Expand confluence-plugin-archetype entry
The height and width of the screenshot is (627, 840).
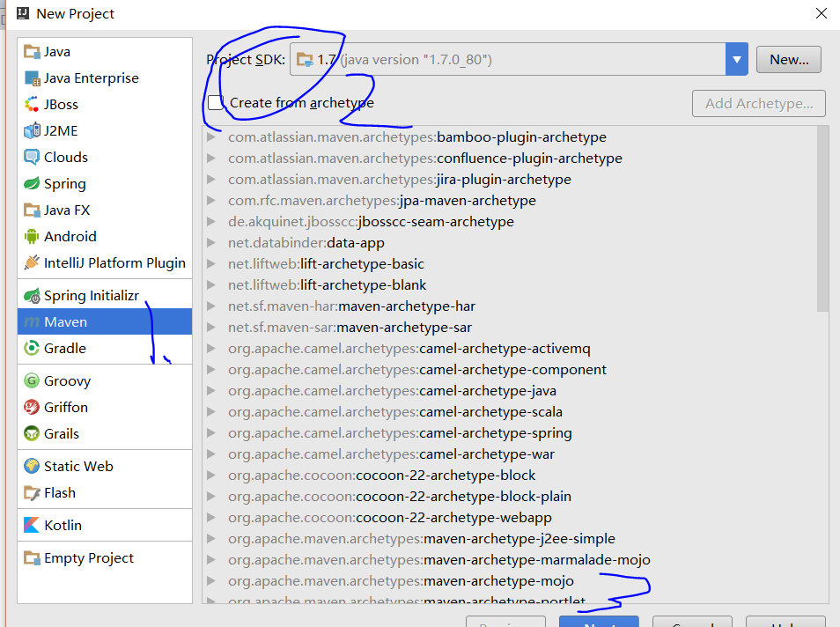click(211, 159)
